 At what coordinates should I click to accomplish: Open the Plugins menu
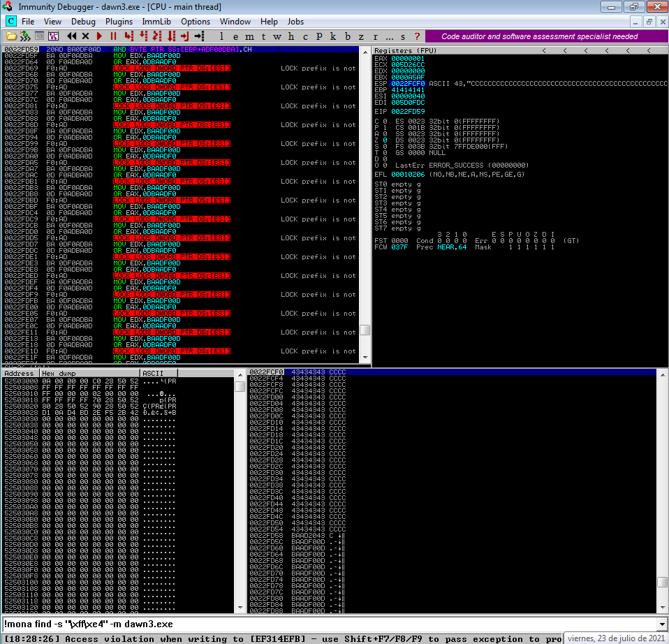pos(119,22)
